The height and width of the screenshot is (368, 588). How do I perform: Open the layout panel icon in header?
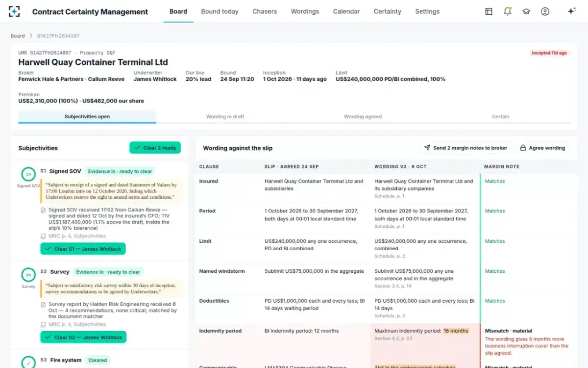pos(489,11)
